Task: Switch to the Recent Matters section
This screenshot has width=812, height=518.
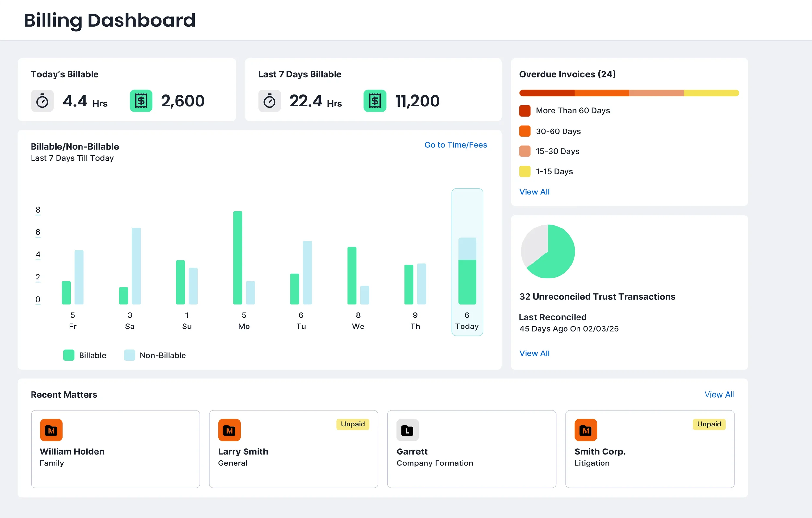Action: pyautogui.click(x=64, y=394)
